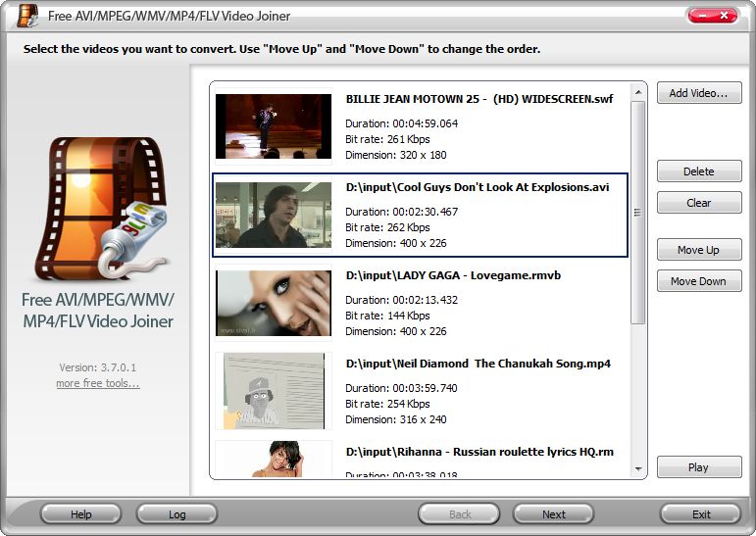The width and height of the screenshot is (756, 536).
Task: Close the window with the red X button
Action: pyautogui.click(x=725, y=16)
